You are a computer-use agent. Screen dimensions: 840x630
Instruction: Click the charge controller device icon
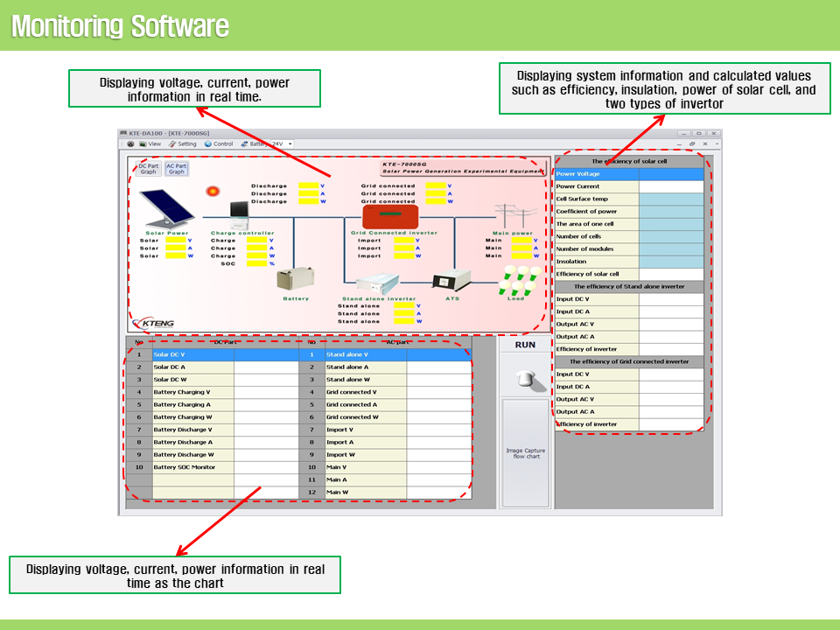point(239,213)
